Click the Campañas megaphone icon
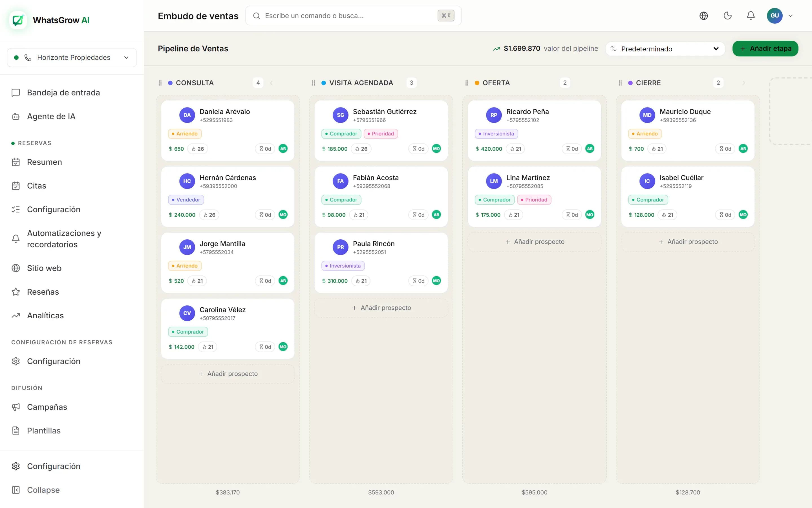This screenshot has height=508, width=812. pyautogui.click(x=16, y=407)
